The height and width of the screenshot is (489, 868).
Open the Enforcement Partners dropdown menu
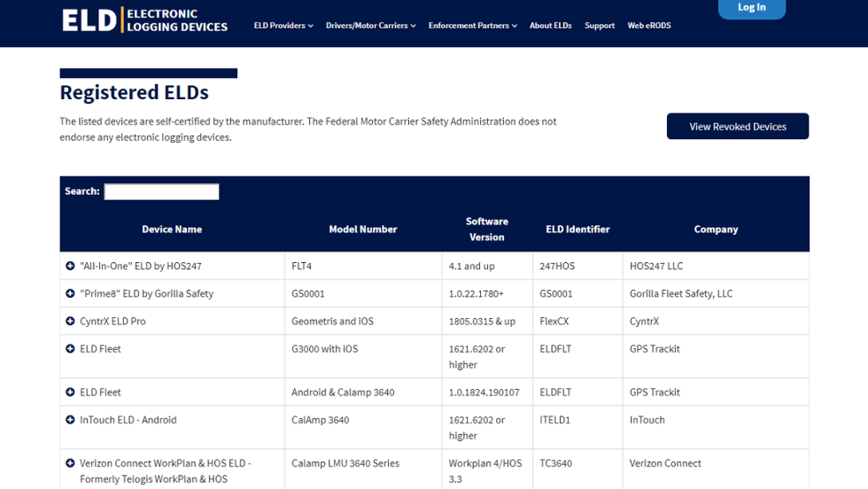(473, 26)
